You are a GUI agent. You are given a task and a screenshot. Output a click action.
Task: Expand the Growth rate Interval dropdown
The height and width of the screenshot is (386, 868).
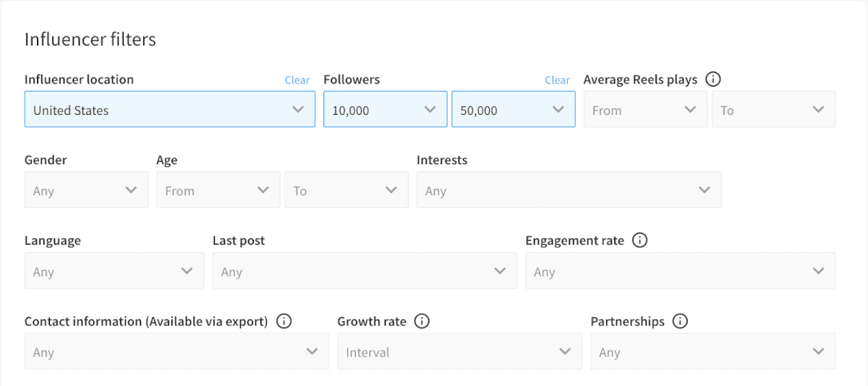[x=459, y=352]
